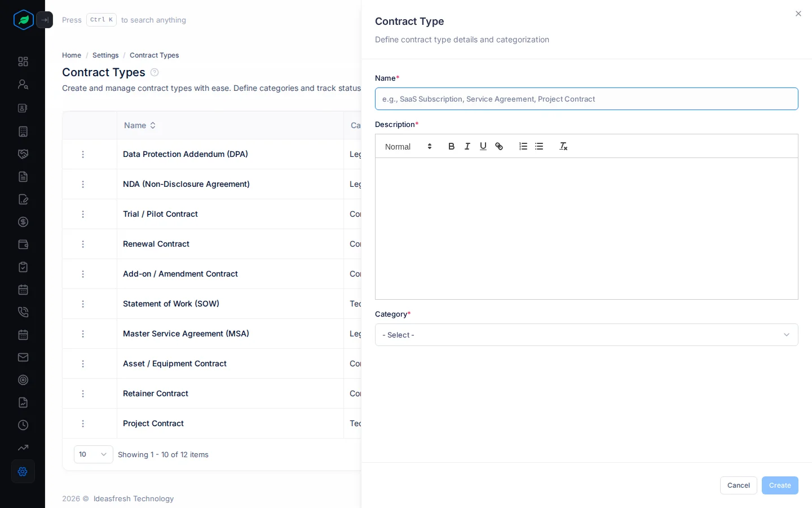812x508 pixels.
Task: Toggle numbered list in Description editor
Action: [x=523, y=146]
